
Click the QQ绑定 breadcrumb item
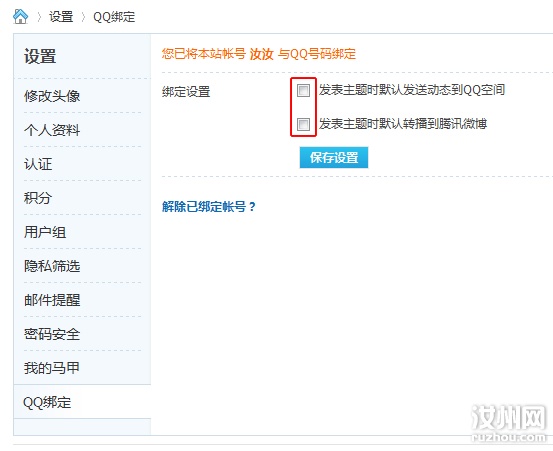114,17
